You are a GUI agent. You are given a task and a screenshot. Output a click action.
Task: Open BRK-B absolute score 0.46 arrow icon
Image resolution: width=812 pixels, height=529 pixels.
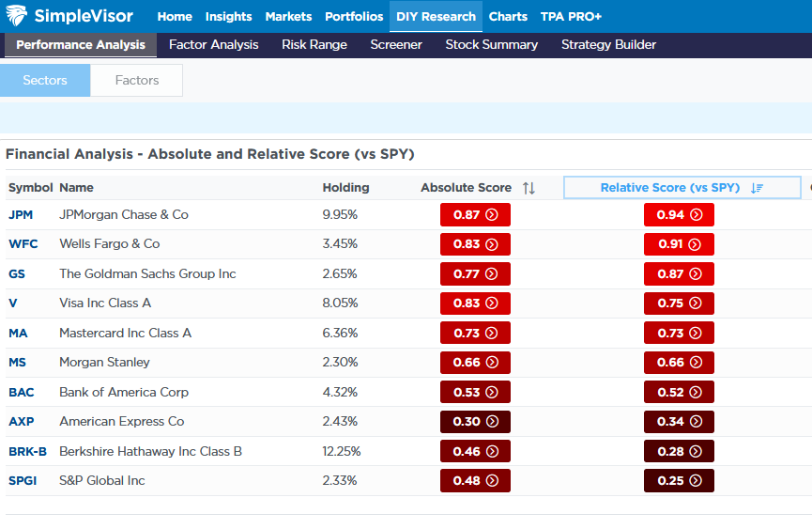click(x=493, y=451)
